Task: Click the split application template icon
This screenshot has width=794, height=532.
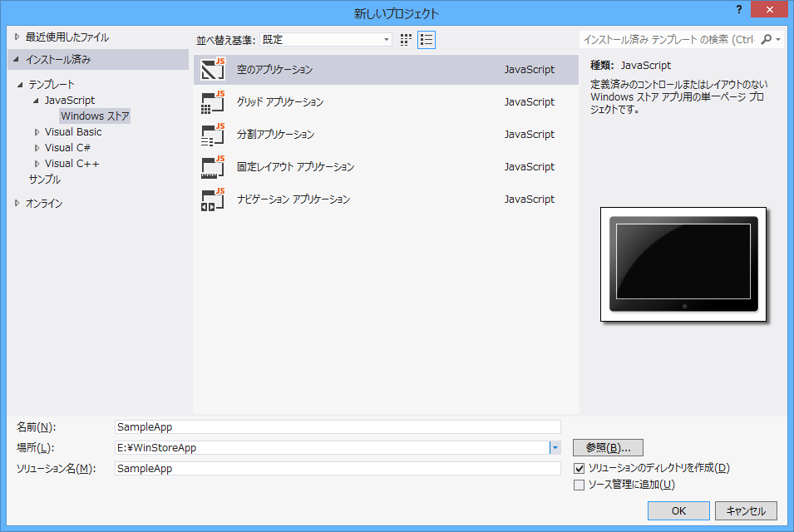Action: [x=213, y=134]
